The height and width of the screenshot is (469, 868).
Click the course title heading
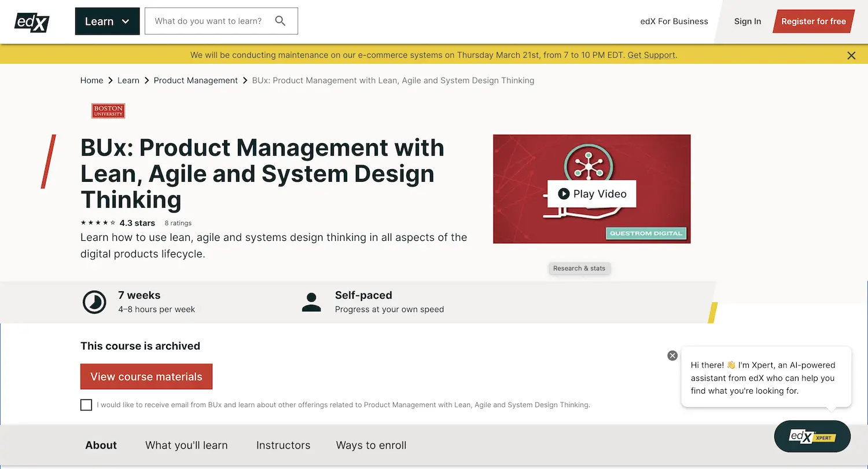[262, 174]
